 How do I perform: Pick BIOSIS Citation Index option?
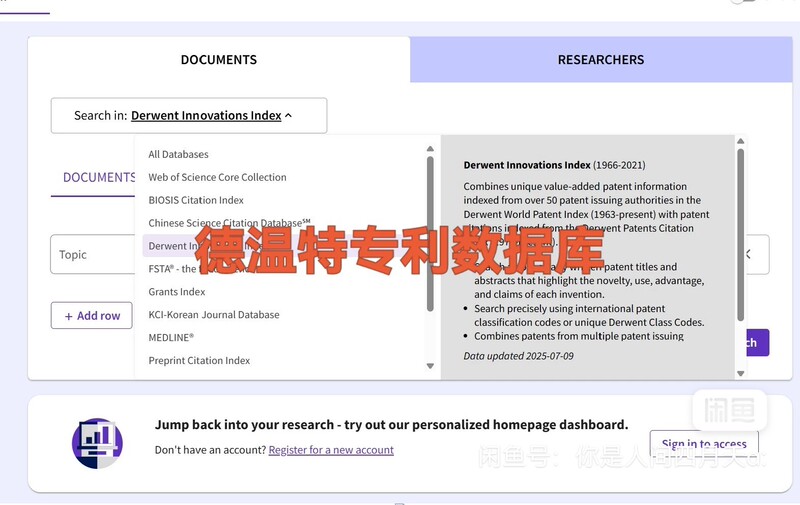coord(196,200)
